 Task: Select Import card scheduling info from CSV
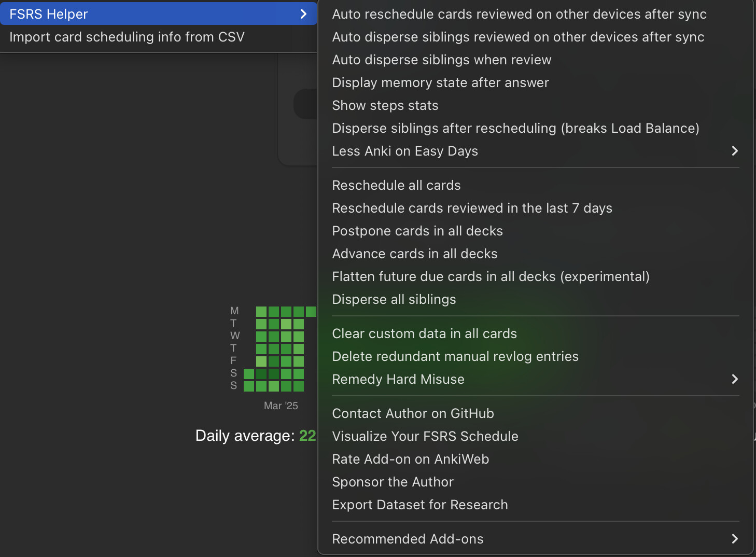coord(158,37)
